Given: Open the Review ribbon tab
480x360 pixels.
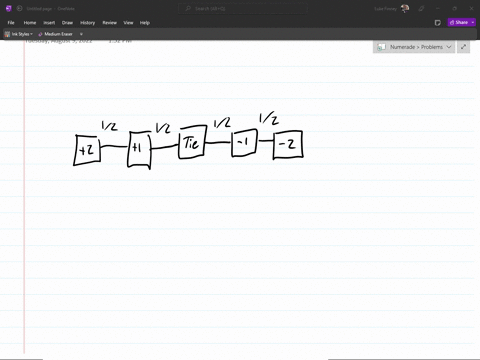Looking at the screenshot, I should 110,23.
